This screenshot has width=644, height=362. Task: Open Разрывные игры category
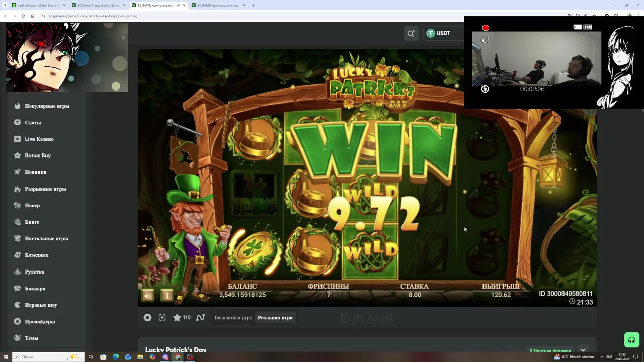45,189
